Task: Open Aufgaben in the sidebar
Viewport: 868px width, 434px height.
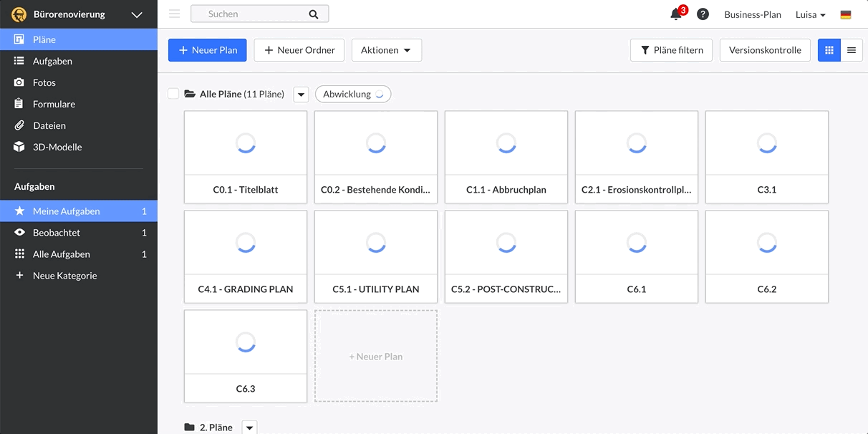Action: 79,61
